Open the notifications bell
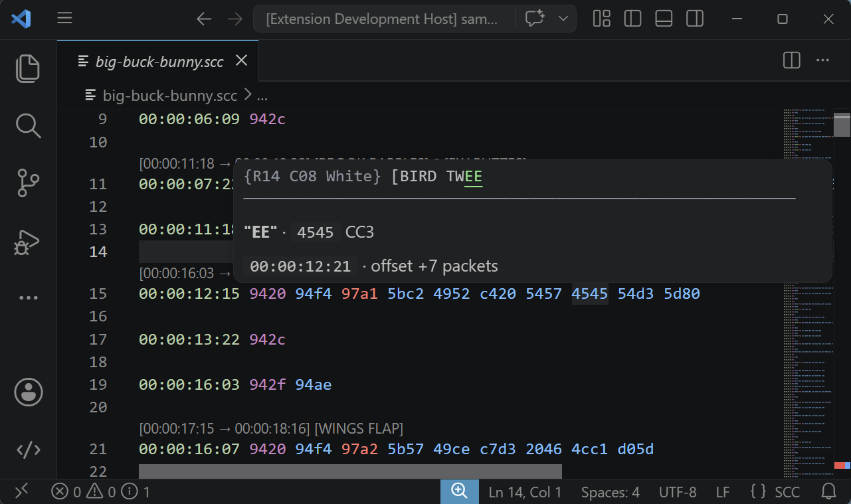Viewport: 851px width, 504px height. click(829, 491)
